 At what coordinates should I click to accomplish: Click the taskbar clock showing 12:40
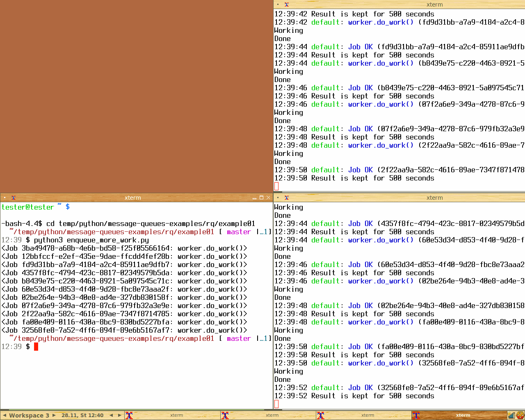(x=82, y=415)
